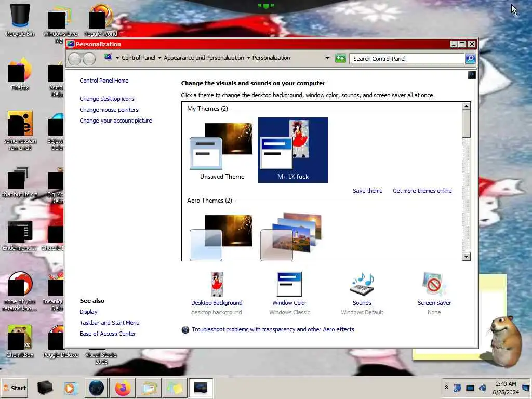Image resolution: width=532 pixels, height=399 pixels.
Task: Select the first Aero theme with dark wallpaper
Action: 221,237
